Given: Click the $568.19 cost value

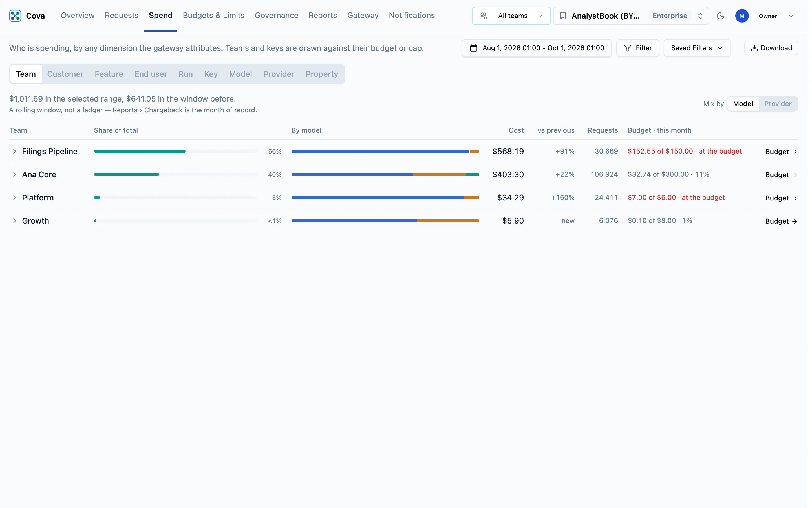Looking at the screenshot, I should click(x=508, y=151).
